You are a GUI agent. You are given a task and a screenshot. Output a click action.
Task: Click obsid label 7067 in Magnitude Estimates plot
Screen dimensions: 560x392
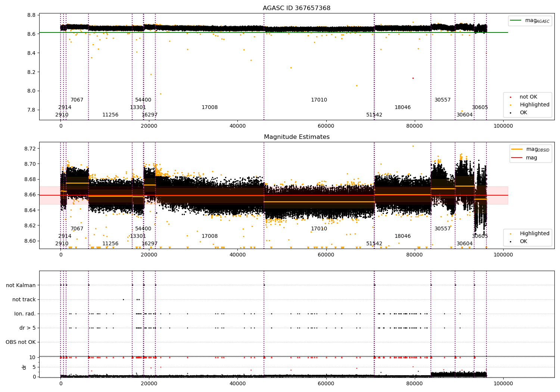pos(77,229)
